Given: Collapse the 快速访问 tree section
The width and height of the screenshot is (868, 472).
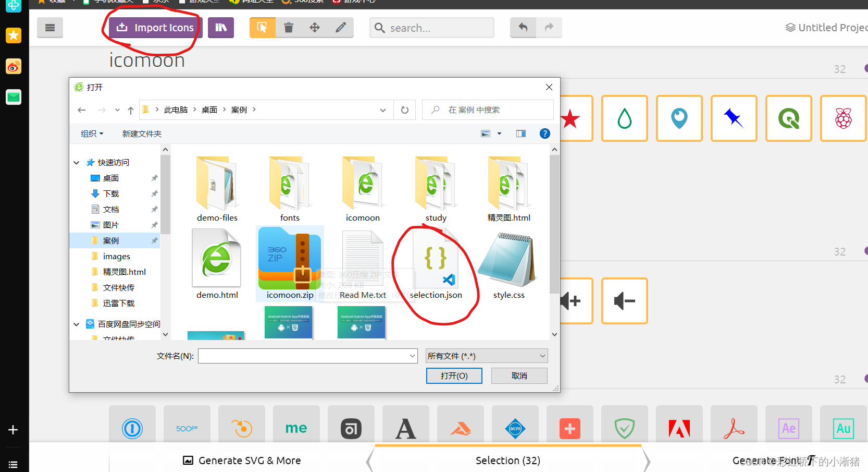Looking at the screenshot, I should [x=76, y=162].
